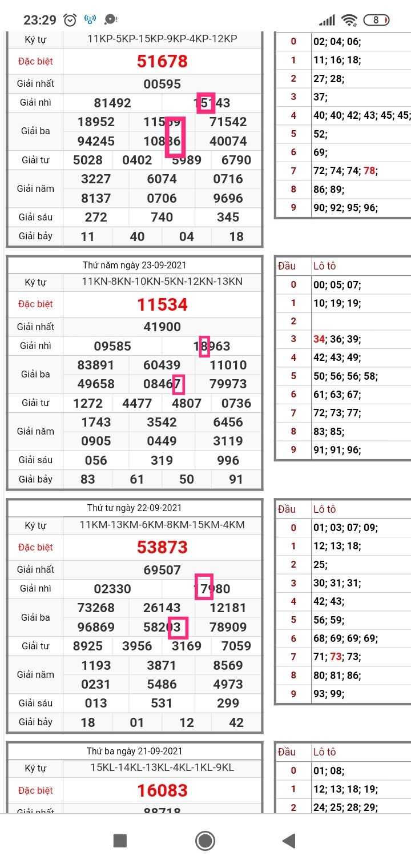Tap fifth prize number 0449

pyautogui.click(x=162, y=441)
